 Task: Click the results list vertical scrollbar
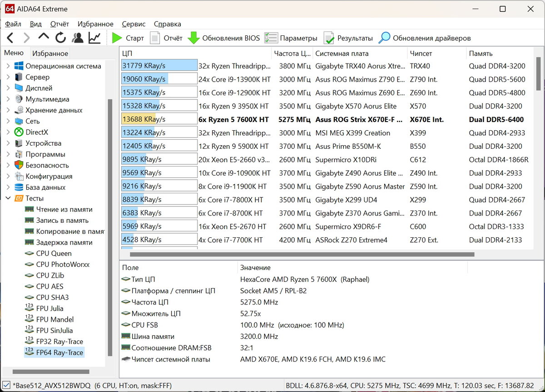tap(538, 74)
